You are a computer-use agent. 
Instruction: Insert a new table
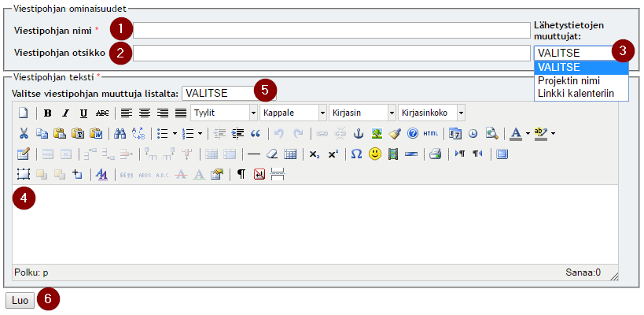point(24,154)
